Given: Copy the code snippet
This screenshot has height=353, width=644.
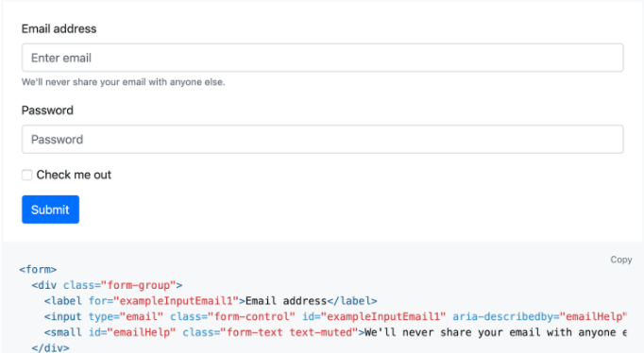Looking at the screenshot, I should pos(621,260).
